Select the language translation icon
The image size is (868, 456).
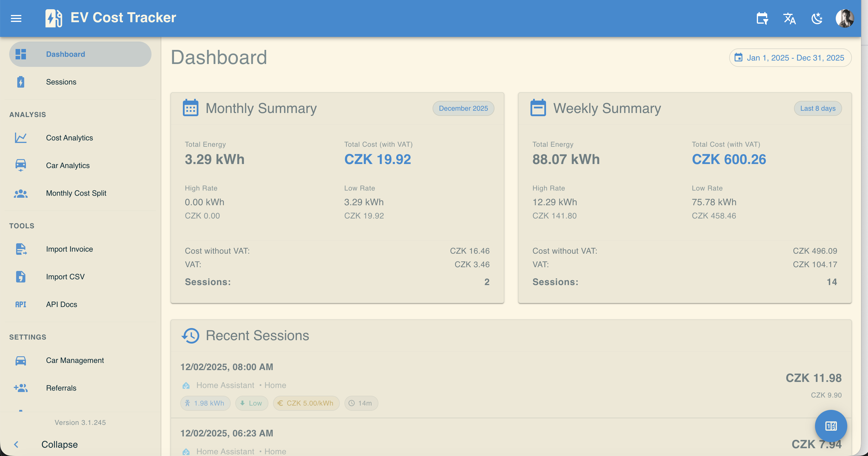pyautogui.click(x=790, y=19)
